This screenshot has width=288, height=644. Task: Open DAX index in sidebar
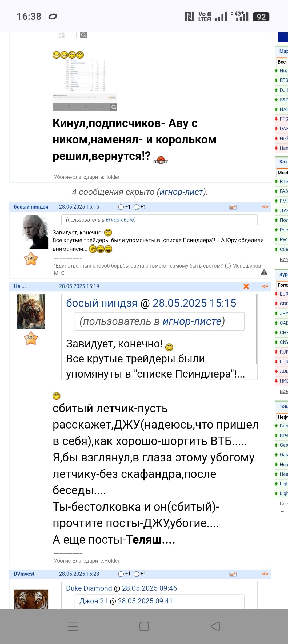point(283,129)
